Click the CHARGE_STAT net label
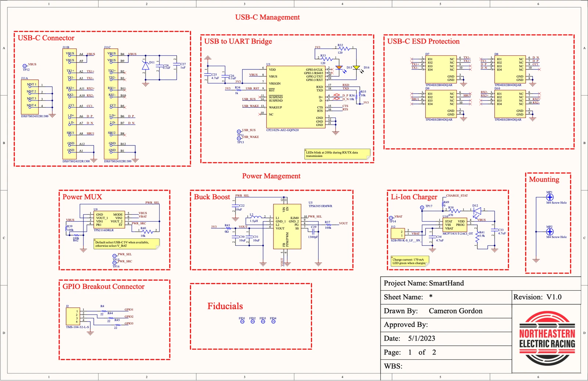 click(x=457, y=196)
